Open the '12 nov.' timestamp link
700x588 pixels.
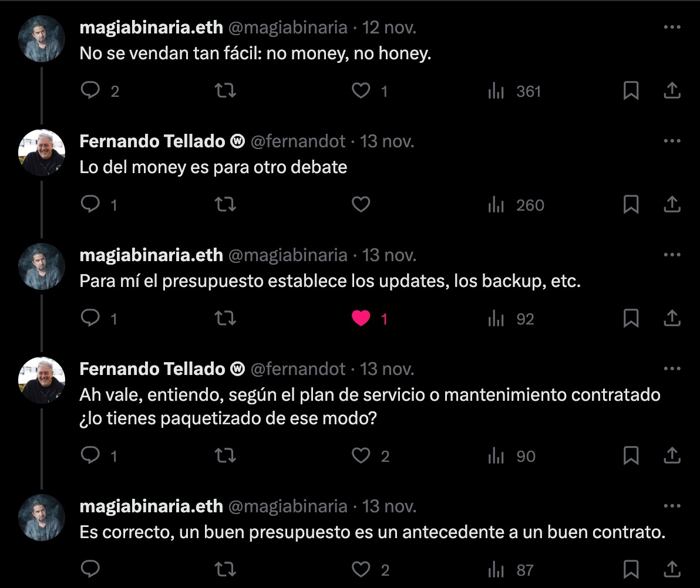coord(389,28)
